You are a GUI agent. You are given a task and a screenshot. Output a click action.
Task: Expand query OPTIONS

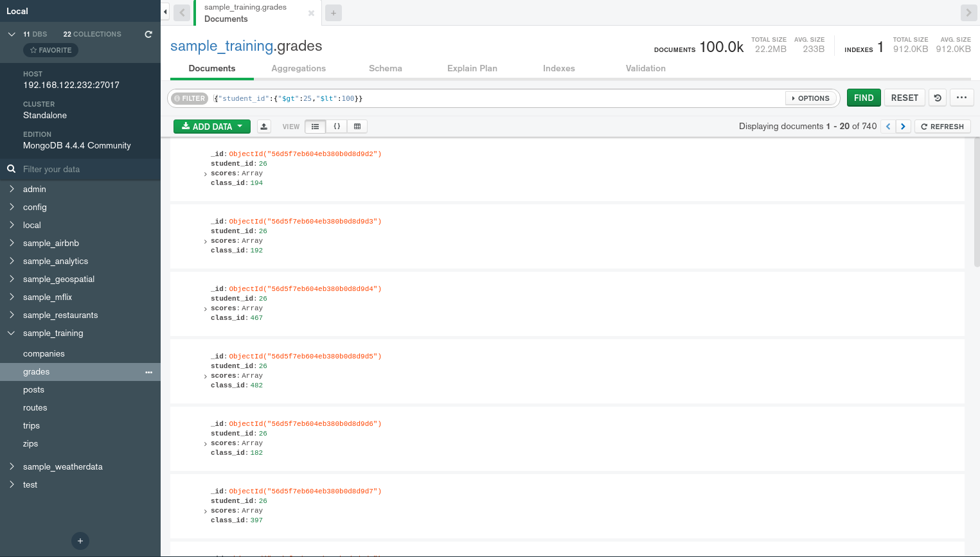(x=811, y=98)
